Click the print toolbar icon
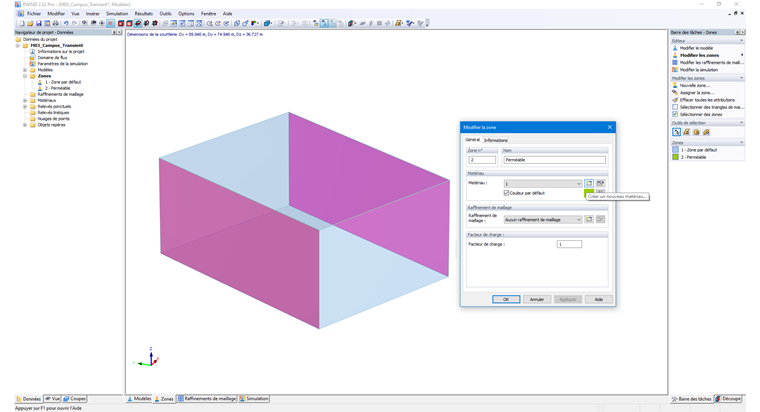Screen dimensions: 760x412 point(56,23)
